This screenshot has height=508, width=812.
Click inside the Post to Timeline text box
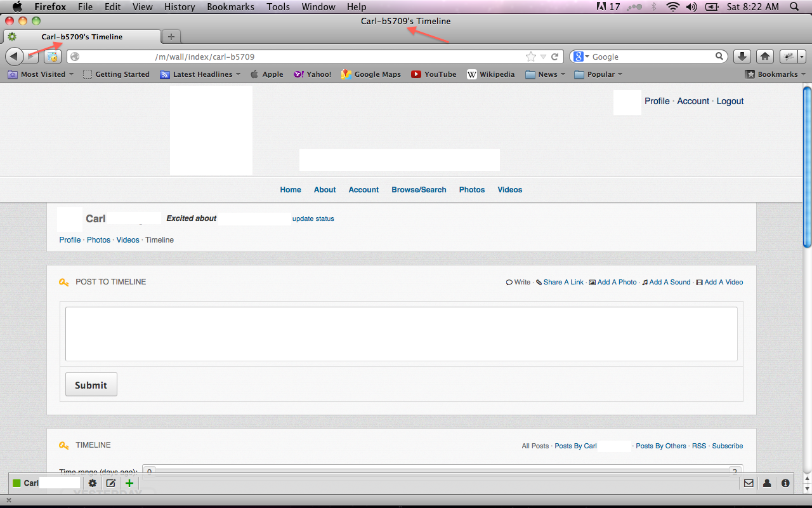(x=402, y=334)
